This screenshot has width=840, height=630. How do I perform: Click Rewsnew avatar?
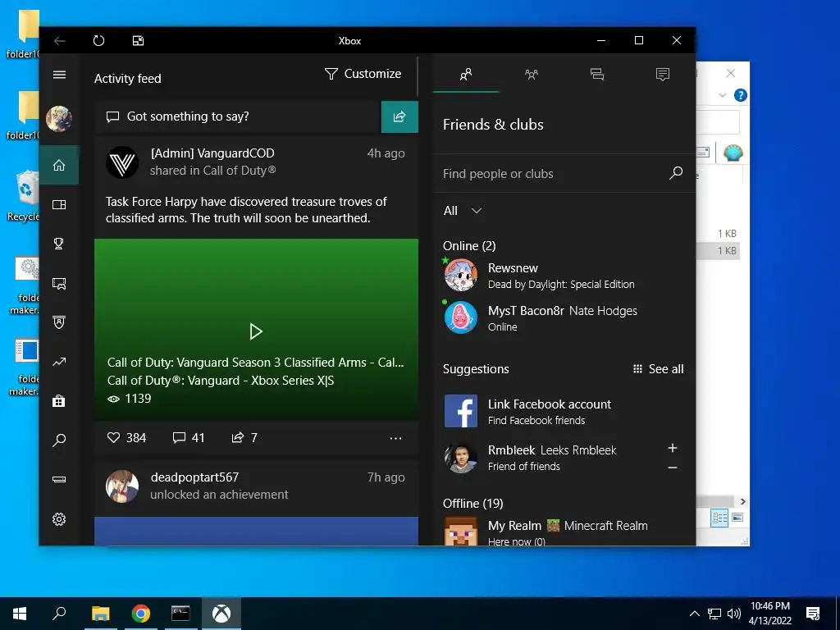click(461, 276)
